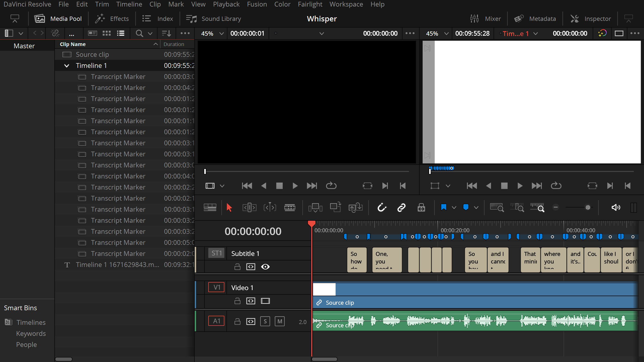Collapse the Timeline 1 tree expander
The height and width of the screenshot is (362, 644).
[66, 66]
